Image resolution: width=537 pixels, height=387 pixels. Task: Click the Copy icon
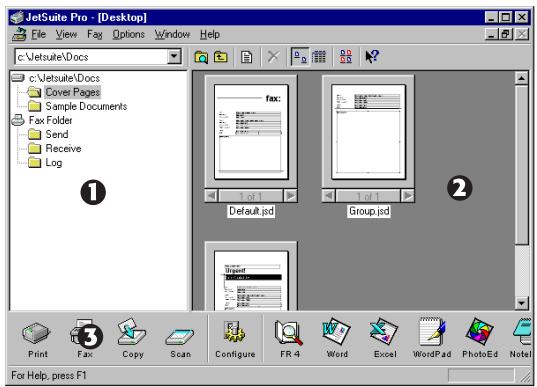point(132,332)
